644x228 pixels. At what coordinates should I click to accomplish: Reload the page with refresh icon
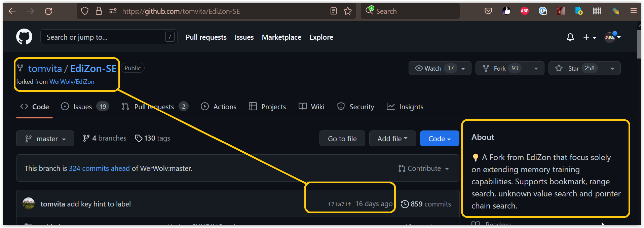click(48, 11)
